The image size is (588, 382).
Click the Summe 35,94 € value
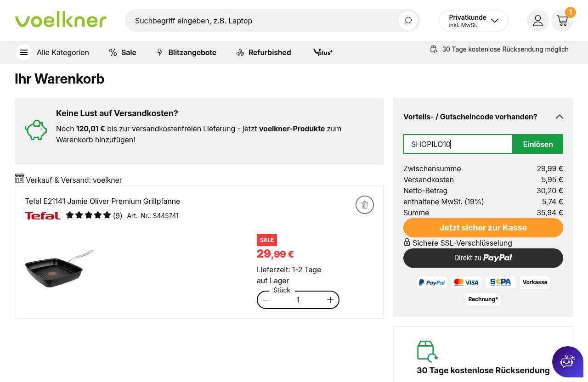pos(550,213)
